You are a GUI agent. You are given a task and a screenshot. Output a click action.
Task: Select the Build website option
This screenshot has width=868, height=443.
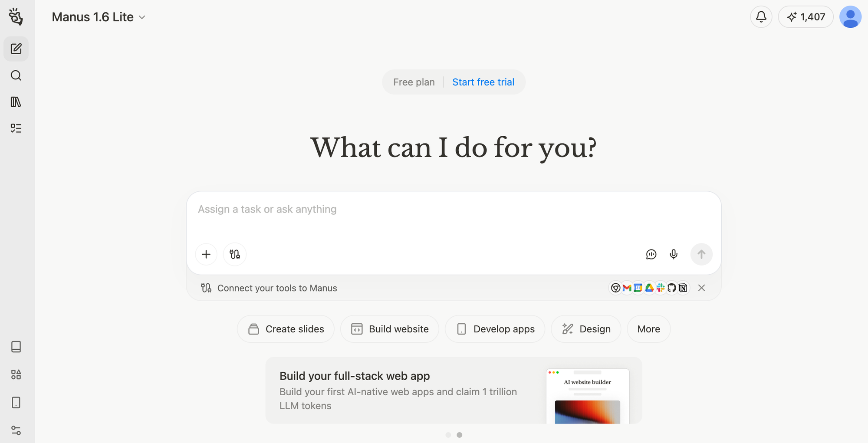click(x=390, y=329)
